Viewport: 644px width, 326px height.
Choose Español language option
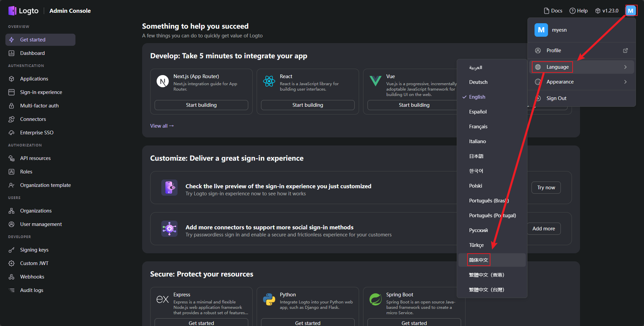click(492, 112)
